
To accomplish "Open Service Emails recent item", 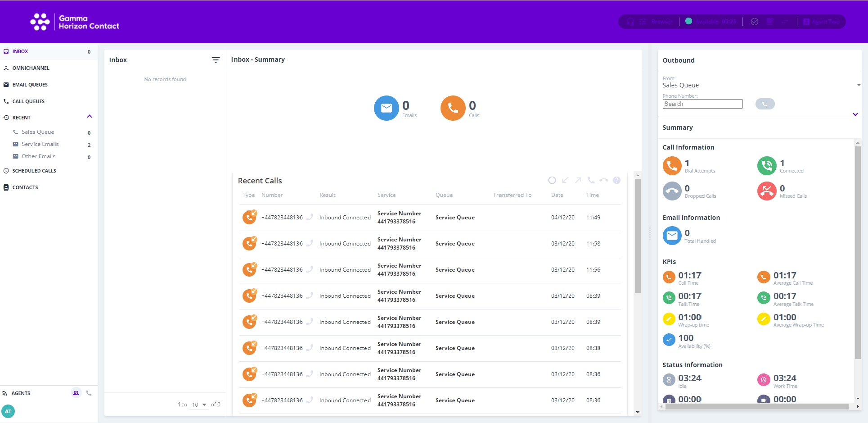I will click(x=40, y=144).
